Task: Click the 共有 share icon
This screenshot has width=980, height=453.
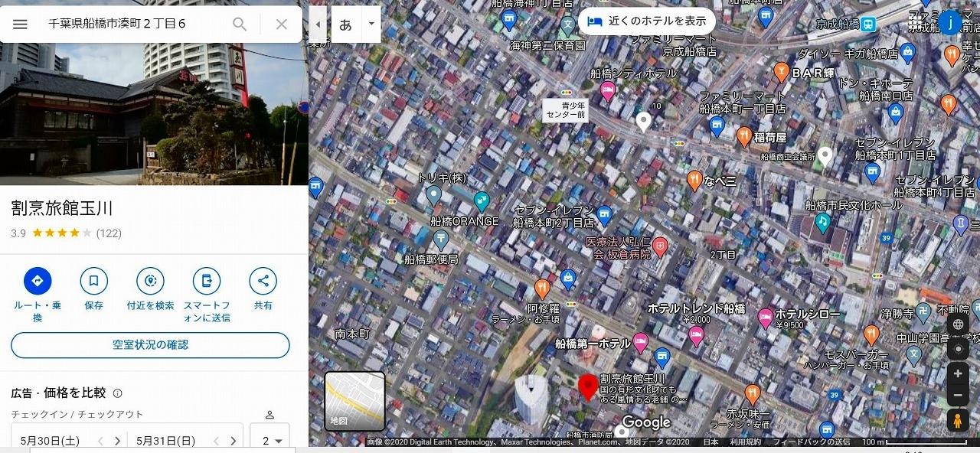Action: pyautogui.click(x=263, y=281)
